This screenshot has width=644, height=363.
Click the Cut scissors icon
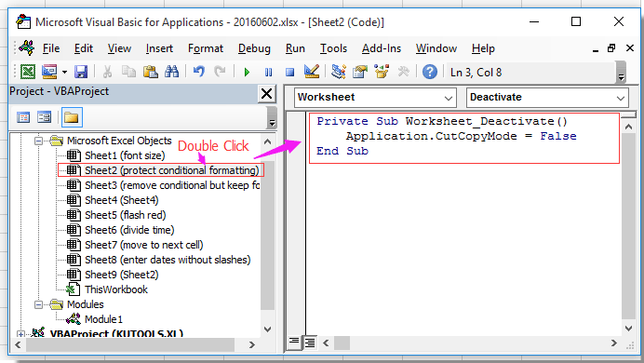[108, 72]
